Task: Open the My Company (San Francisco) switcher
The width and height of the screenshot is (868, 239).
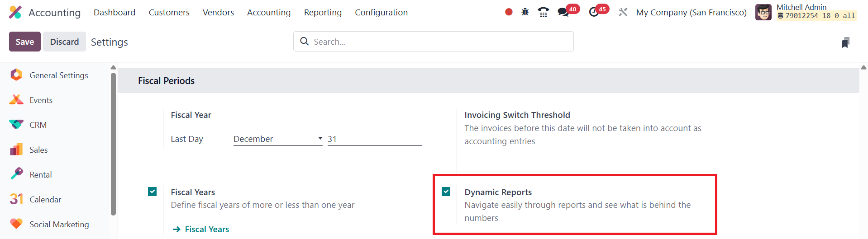Action: click(x=691, y=13)
